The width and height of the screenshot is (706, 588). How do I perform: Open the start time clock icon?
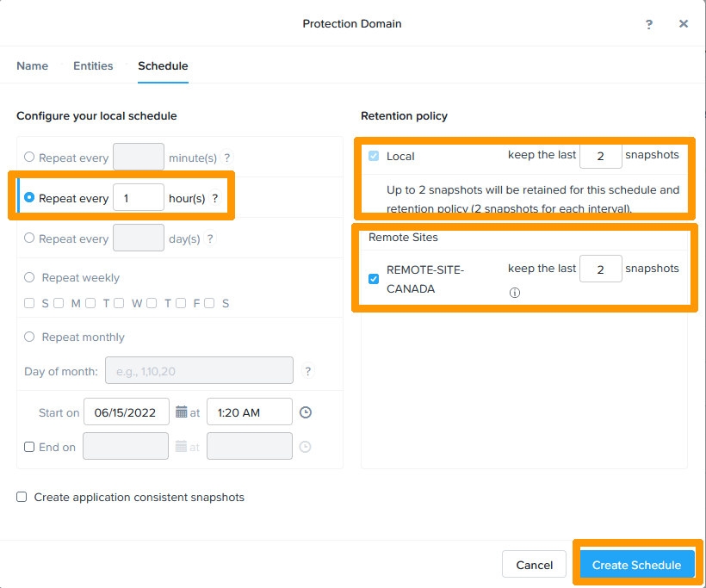(306, 412)
